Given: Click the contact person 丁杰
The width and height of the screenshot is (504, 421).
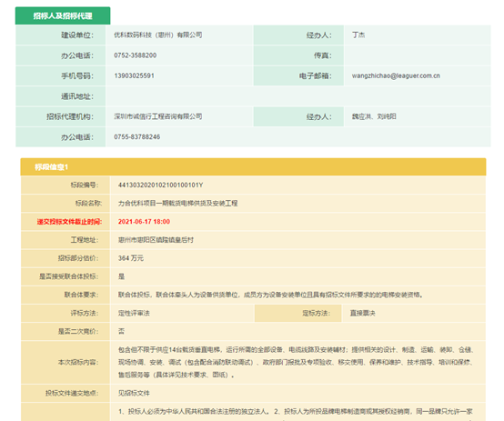Looking at the screenshot, I should tap(358, 35).
